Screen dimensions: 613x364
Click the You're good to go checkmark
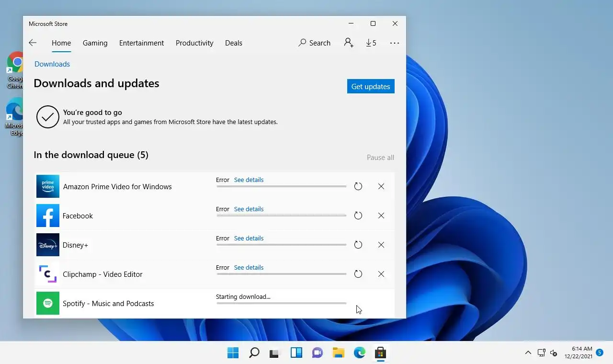tap(48, 117)
